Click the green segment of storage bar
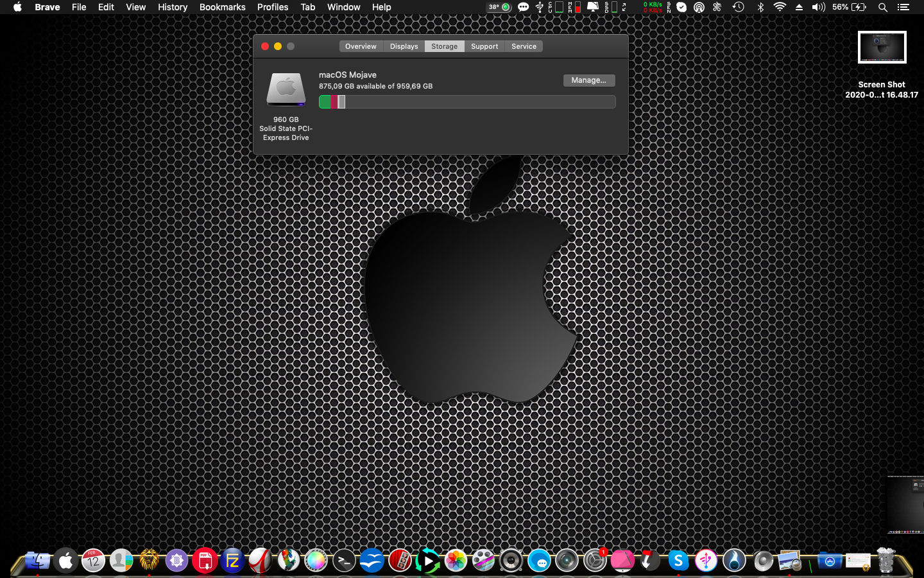924x578 pixels. [325, 101]
